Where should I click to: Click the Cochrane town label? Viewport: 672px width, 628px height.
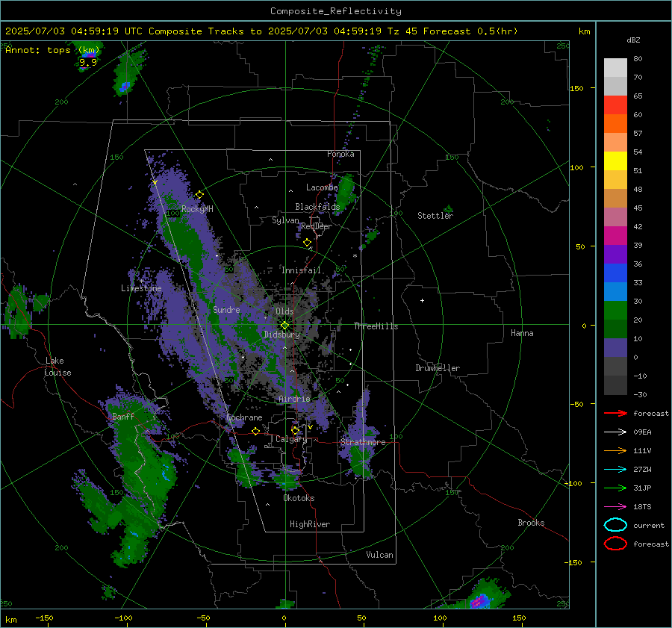pyautogui.click(x=244, y=417)
